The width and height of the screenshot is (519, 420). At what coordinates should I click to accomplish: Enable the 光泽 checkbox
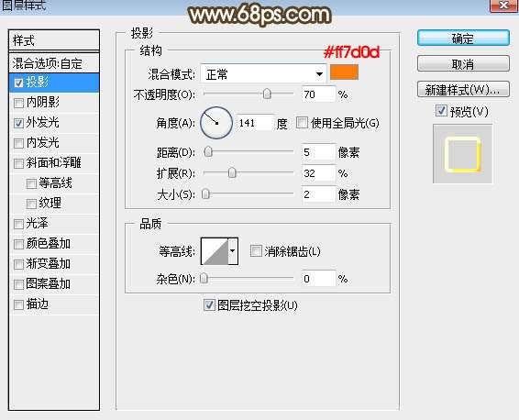[x=18, y=224]
